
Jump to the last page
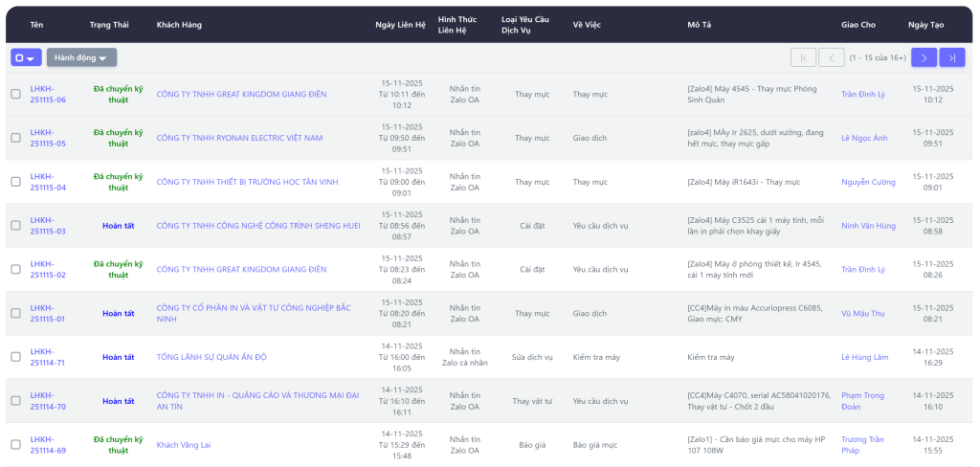coord(951,57)
